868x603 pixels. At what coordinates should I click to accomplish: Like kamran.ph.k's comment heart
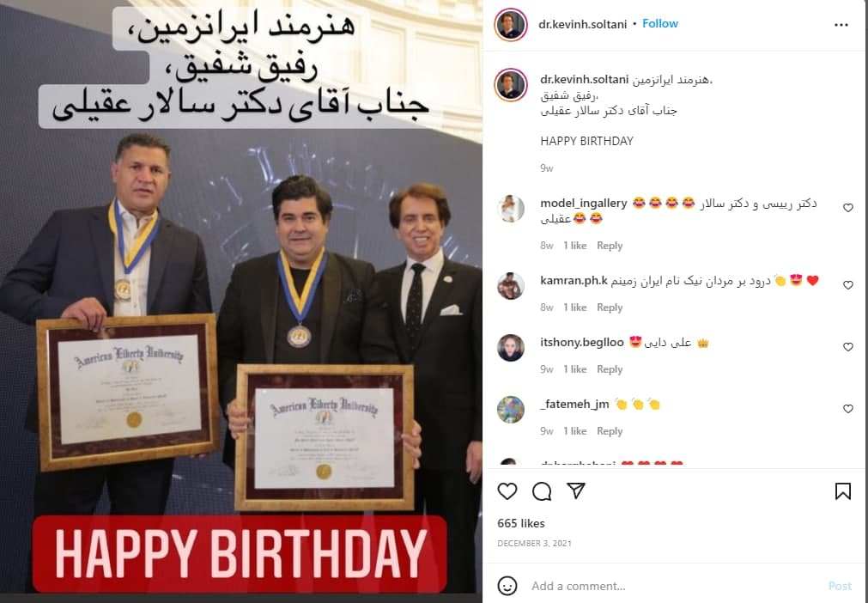[x=848, y=284]
